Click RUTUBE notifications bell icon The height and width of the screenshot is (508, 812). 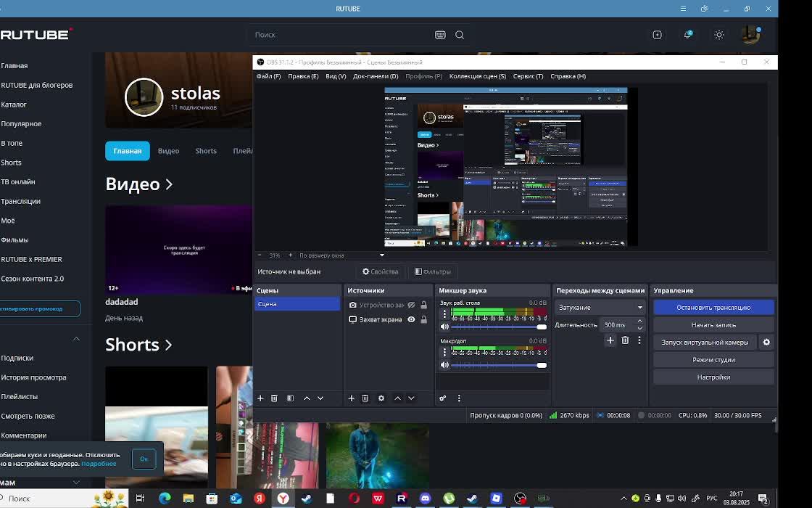(x=687, y=35)
